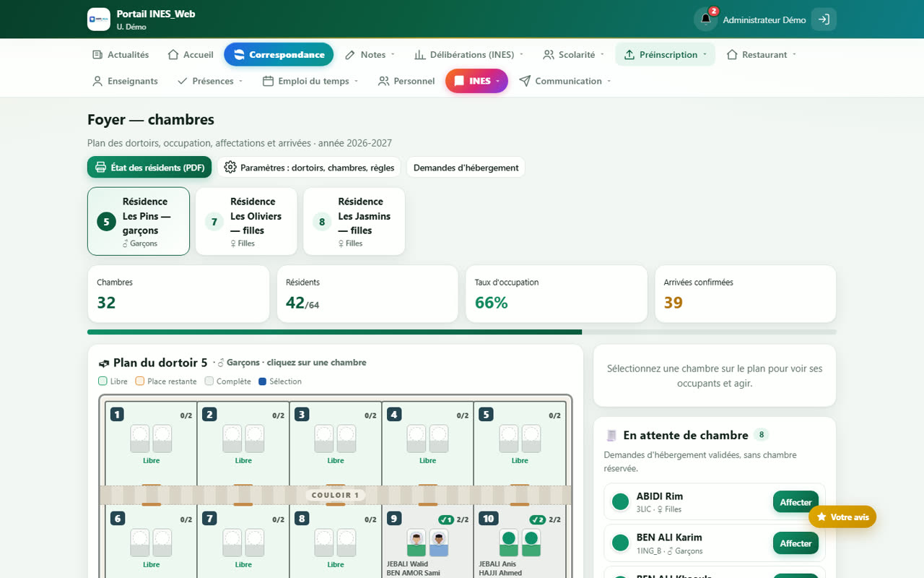Click the star icon on Votre avis

coord(821,517)
